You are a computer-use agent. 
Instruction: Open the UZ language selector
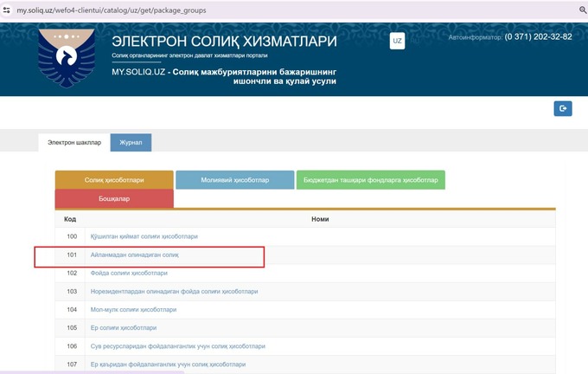[397, 42]
